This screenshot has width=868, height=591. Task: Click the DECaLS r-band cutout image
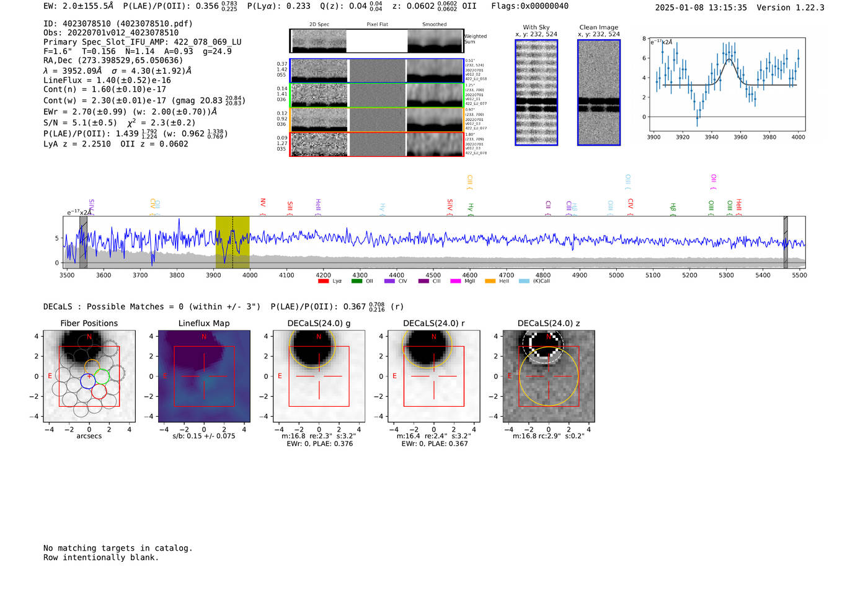tap(434, 376)
